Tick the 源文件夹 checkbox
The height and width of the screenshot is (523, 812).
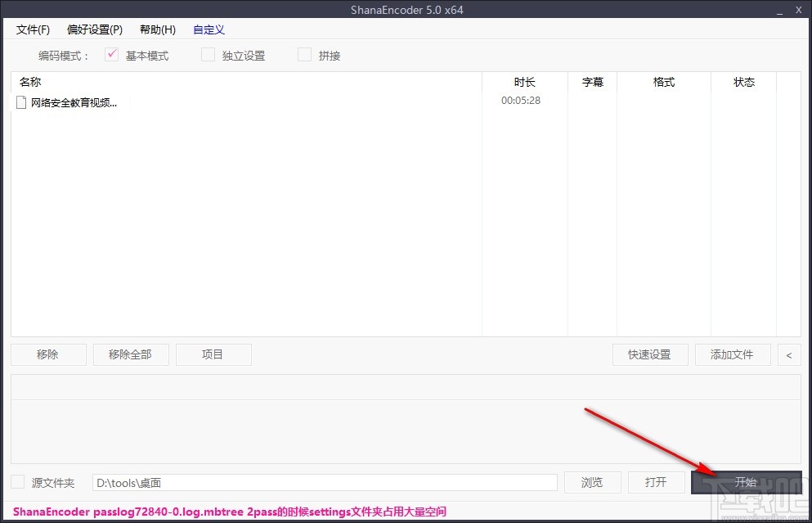point(18,482)
